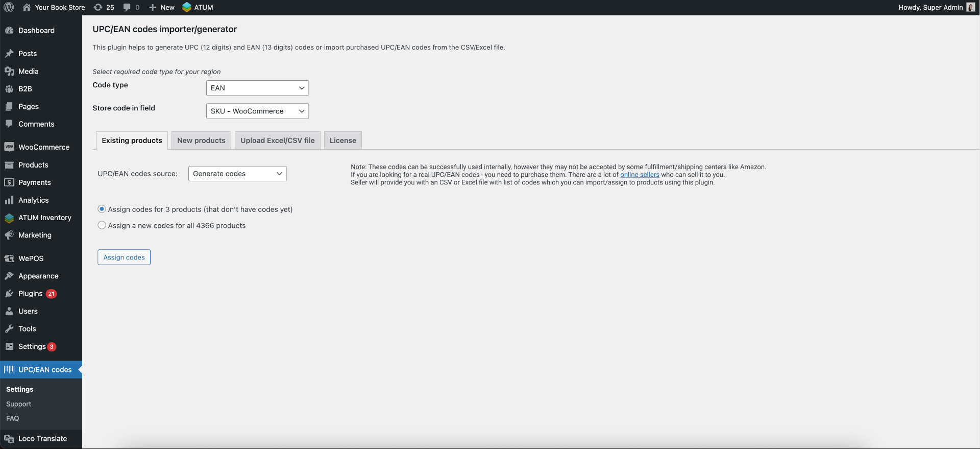Click the ATUM layered icon in top bar
This screenshot has width=980, height=449.
[x=187, y=7]
